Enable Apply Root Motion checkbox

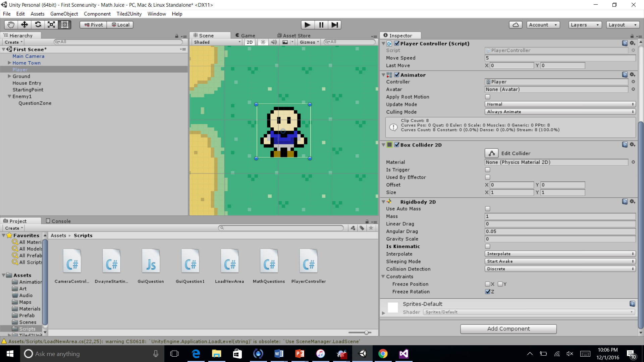pyautogui.click(x=488, y=97)
